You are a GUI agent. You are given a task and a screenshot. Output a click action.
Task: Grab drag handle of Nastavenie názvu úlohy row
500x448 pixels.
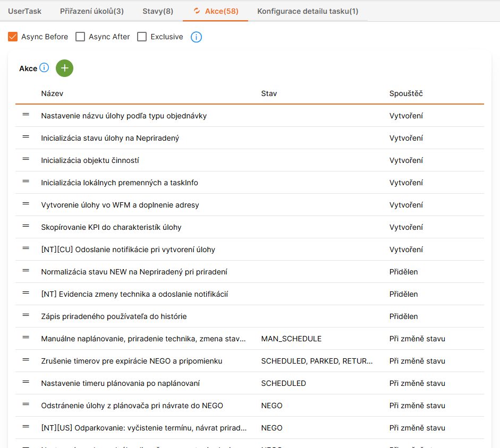26,115
